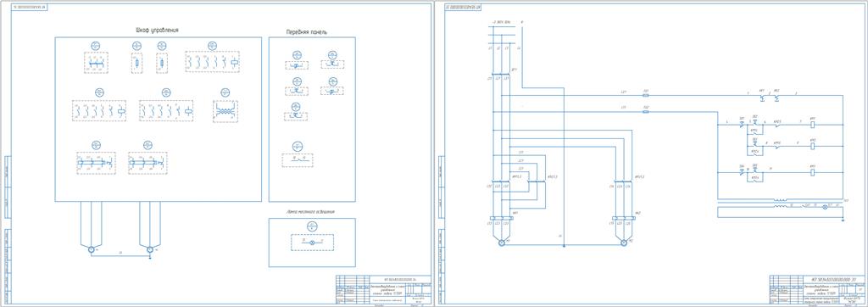Select the 'Шкаф управления' heading text
Screen dimensions: 868x307
click(157, 30)
